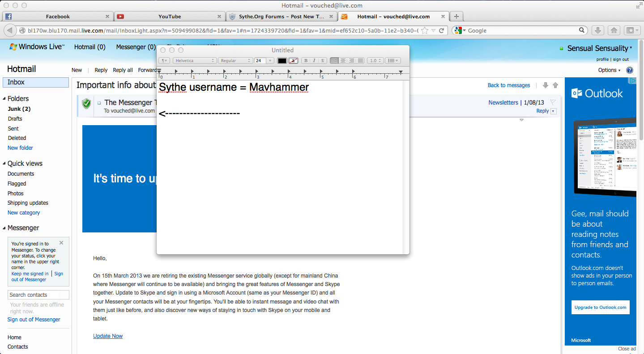The width and height of the screenshot is (644, 354).
Task: Go back to the previous page
Action: tap(9, 30)
